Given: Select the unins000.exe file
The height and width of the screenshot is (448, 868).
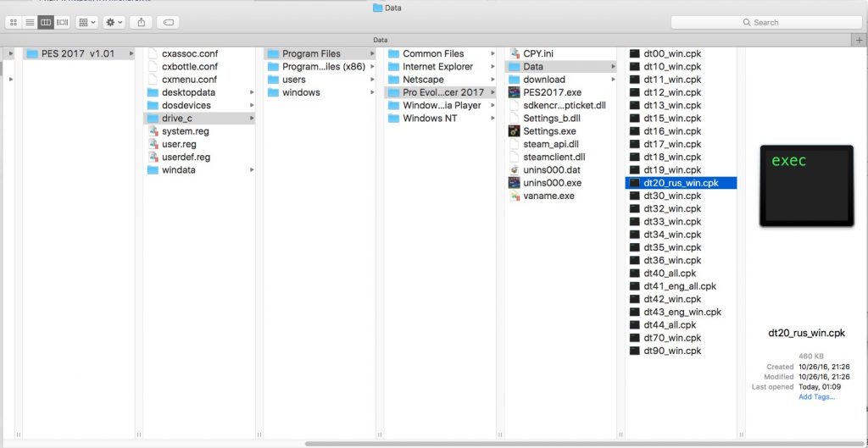Looking at the screenshot, I should coord(552,183).
